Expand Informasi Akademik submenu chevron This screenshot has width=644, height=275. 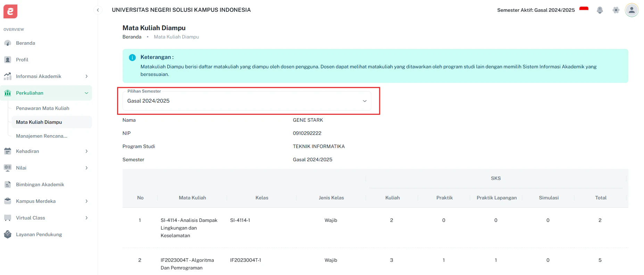(x=86, y=76)
